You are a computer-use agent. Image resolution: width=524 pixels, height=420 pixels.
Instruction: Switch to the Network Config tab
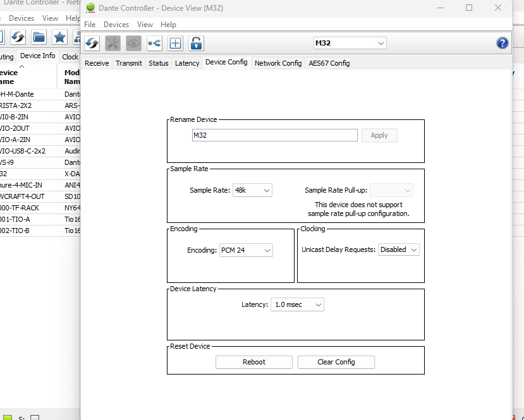278,63
